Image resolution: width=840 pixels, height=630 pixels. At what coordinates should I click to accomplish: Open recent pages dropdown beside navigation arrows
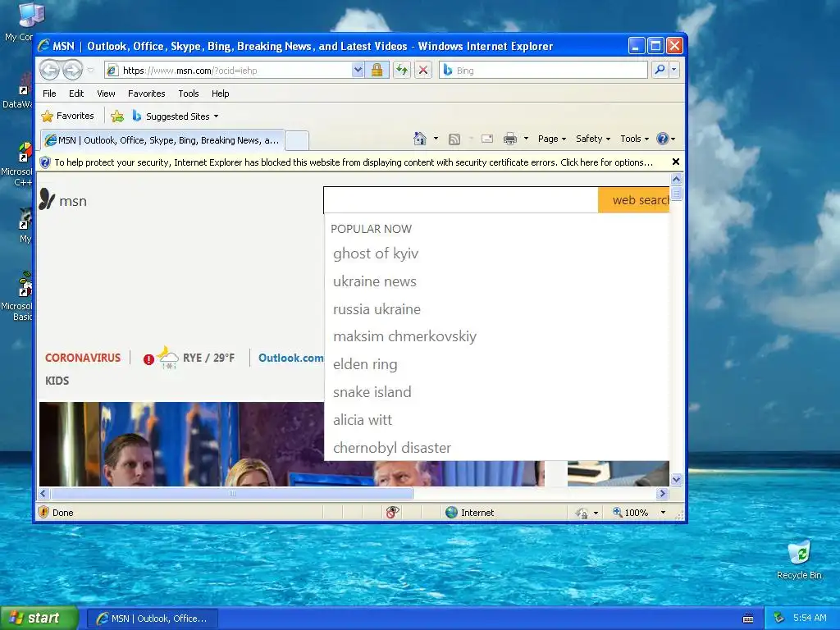pos(90,71)
